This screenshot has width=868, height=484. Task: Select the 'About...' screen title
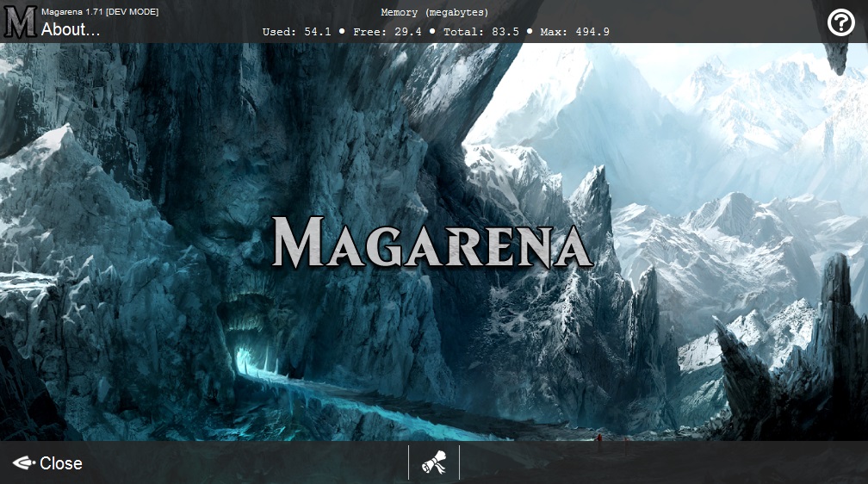71,29
